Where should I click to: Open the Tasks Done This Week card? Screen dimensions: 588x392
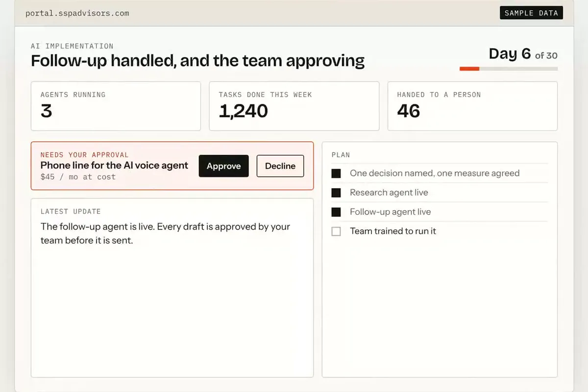coord(294,106)
